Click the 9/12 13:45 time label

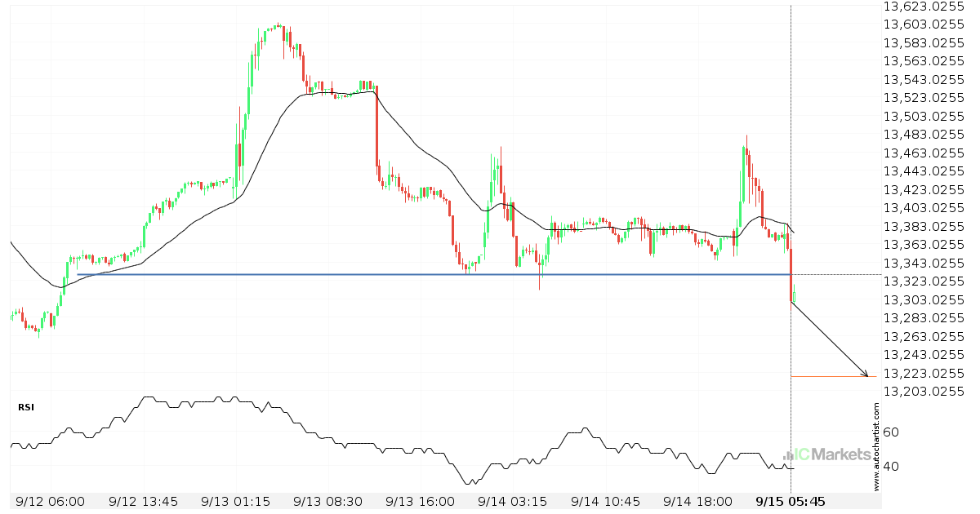pyautogui.click(x=144, y=501)
